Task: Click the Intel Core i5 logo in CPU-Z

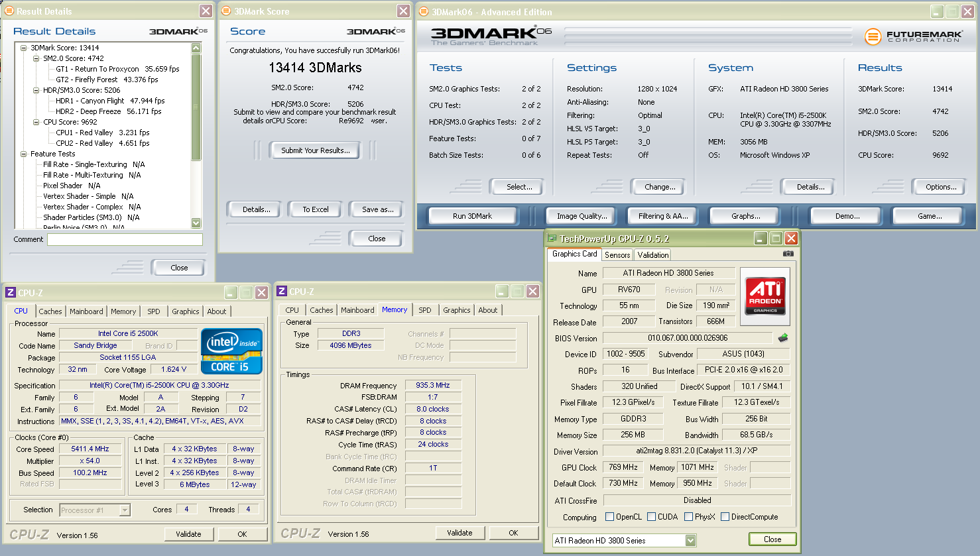Action: coord(231,352)
